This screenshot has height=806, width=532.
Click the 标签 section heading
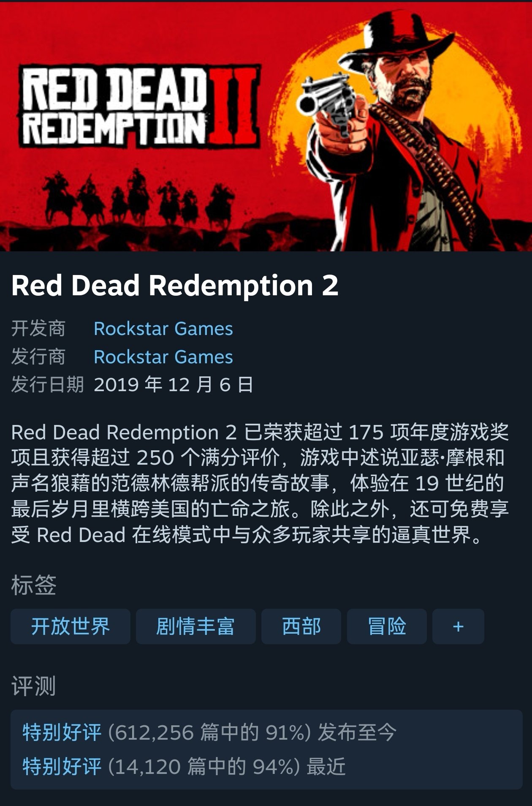(x=34, y=585)
